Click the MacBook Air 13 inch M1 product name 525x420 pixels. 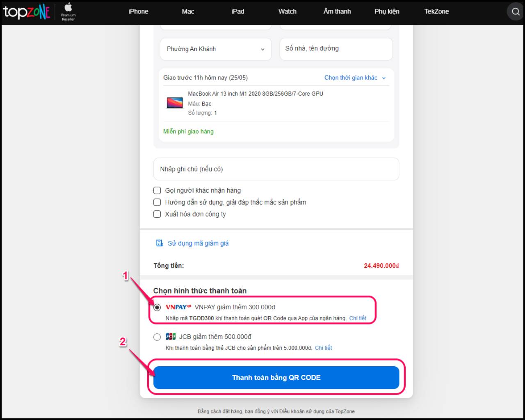(x=256, y=94)
